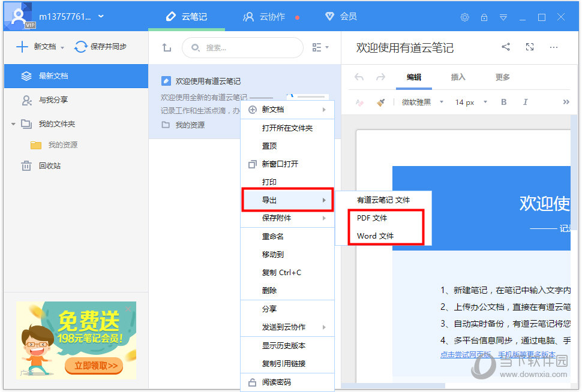Click the clear formatting eraser icon
Screen dimensions: 582x392
pyautogui.click(x=359, y=102)
